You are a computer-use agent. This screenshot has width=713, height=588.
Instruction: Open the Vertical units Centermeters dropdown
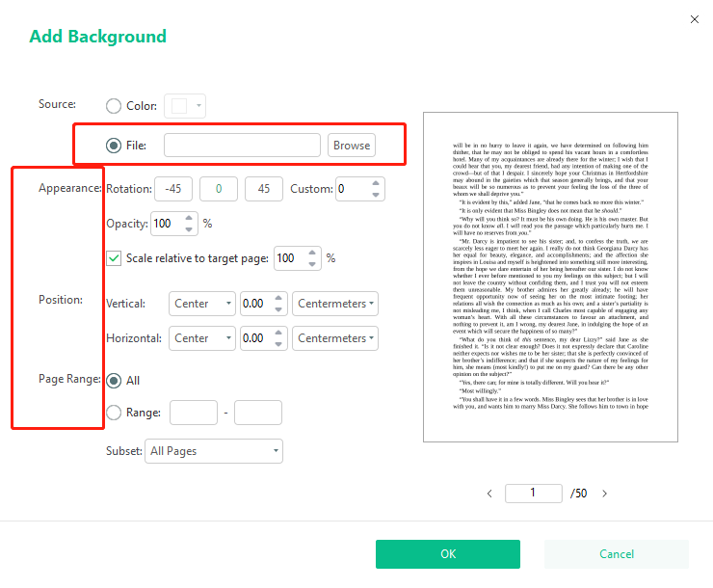point(334,304)
